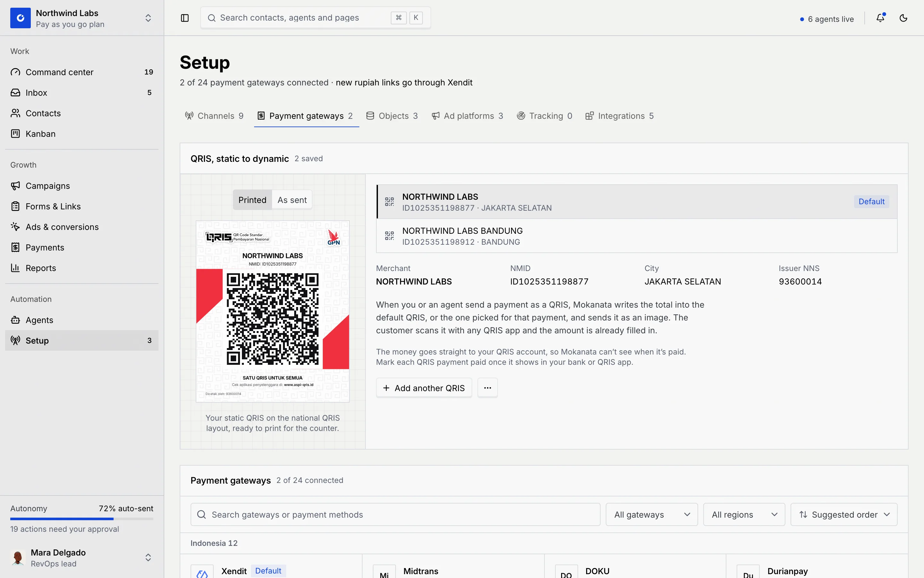Select the NORTHWIND LABS default QRIS entry
The height and width of the screenshot is (578, 924).
[637, 202]
